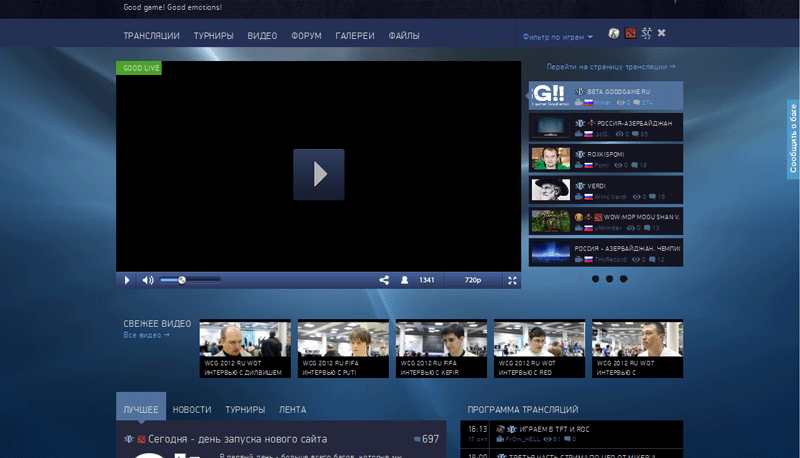Open video WOT interview with RED

[539, 349]
